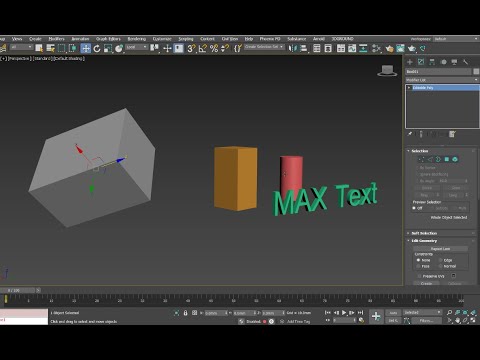Open the Workspaces Default dropdown
The width and height of the screenshot is (480, 360).
(456, 39)
